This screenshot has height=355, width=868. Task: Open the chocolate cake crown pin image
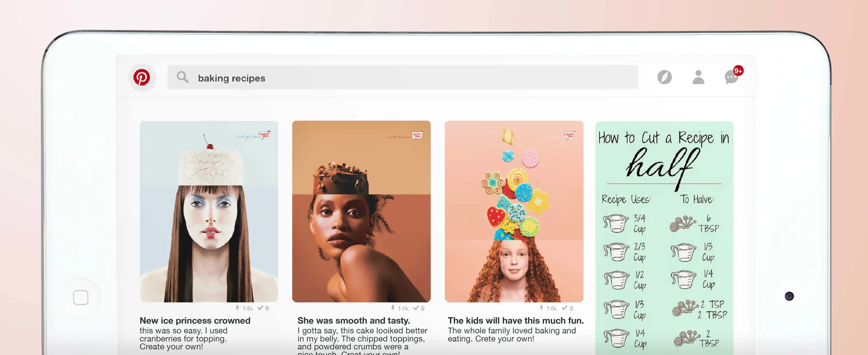[361, 211]
